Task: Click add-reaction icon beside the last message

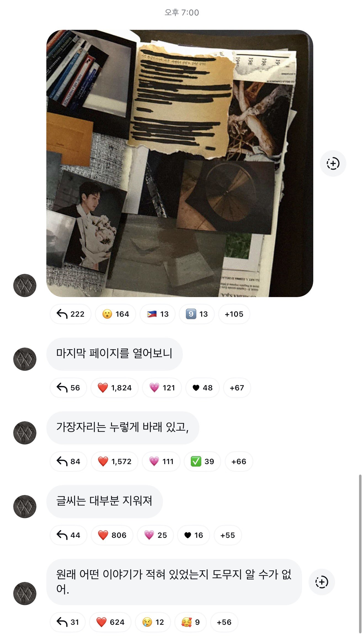Action: click(x=322, y=582)
